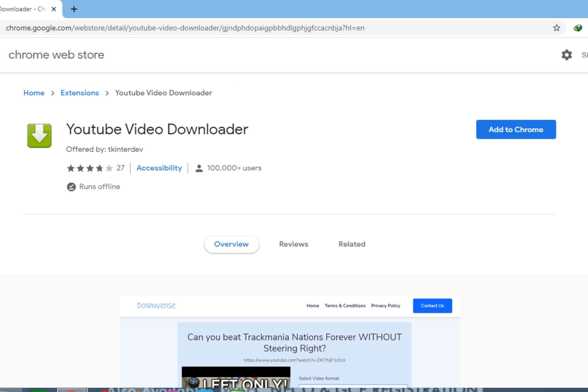Go to the Home breadcrumb link
The width and height of the screenshot is (588, 392).
tap(34, 93)
